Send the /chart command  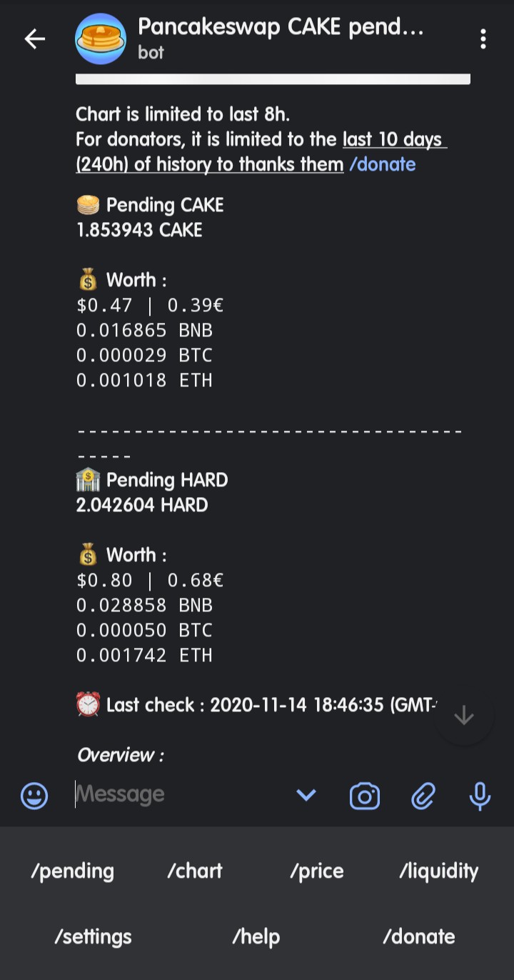[x=195, y=871]
